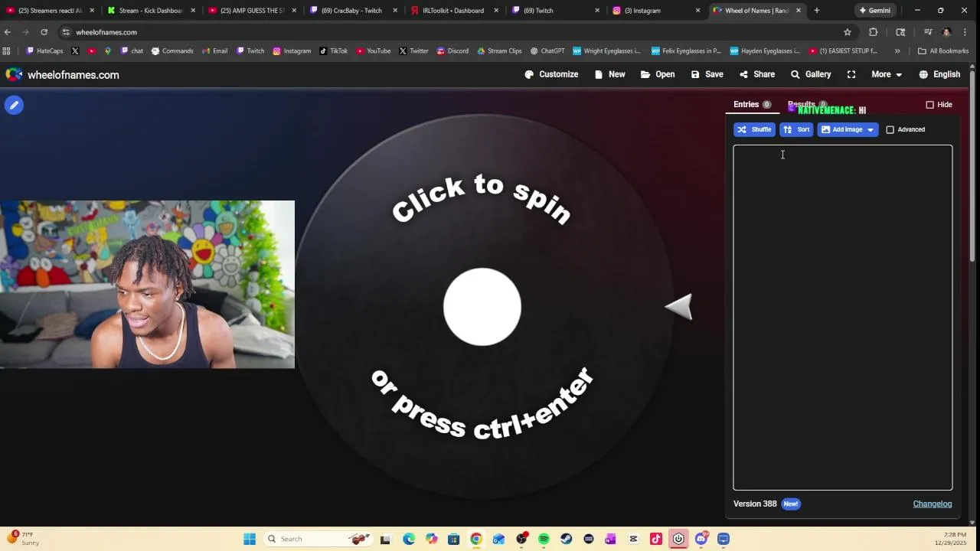Screen dimensions: 980x551
Task: Reload the page
Action: coord(44,32)
